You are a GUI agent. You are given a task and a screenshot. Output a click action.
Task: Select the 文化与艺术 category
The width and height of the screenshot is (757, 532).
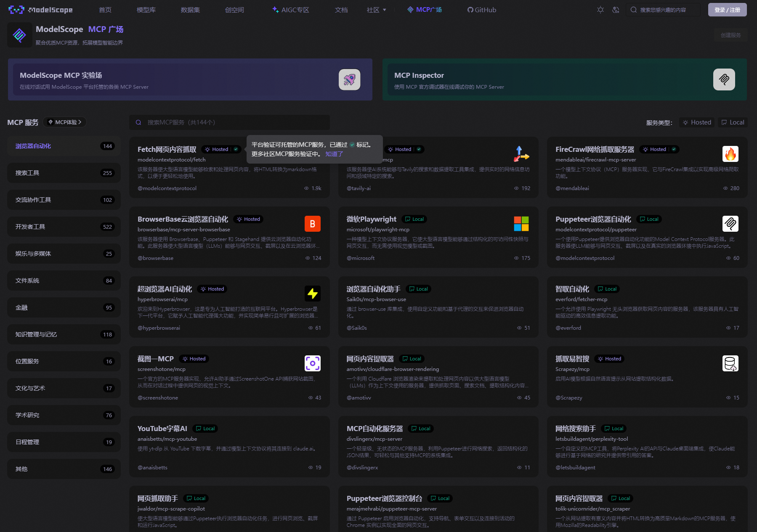[x=64, y=388]
